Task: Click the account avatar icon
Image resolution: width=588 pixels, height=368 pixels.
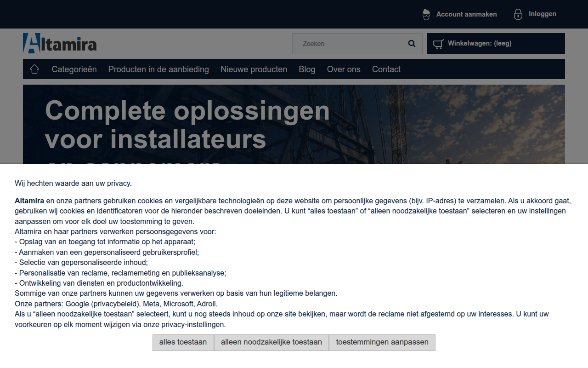Action: coord(426,14)
